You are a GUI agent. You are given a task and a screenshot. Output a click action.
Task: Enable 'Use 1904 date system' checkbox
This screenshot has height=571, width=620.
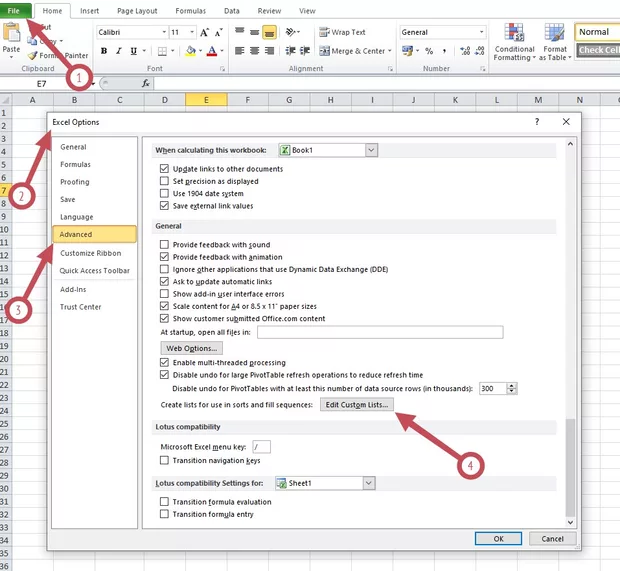[164, 193]
